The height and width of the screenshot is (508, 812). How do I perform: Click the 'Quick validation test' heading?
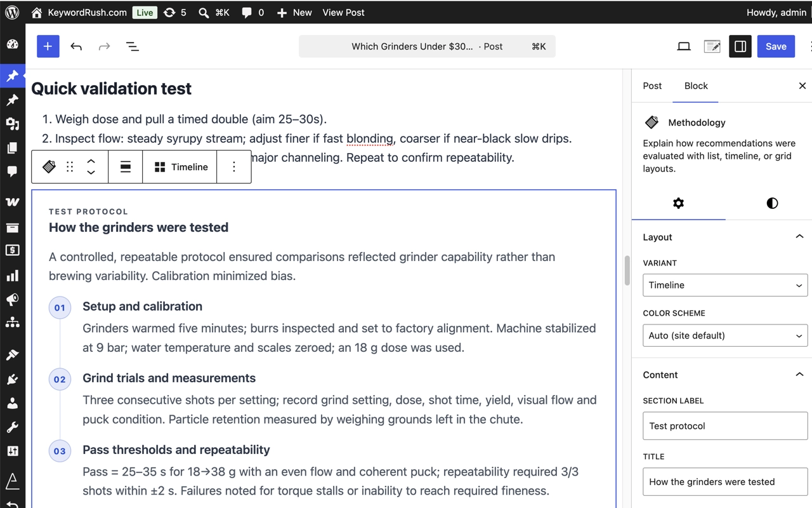coord(111,88)
